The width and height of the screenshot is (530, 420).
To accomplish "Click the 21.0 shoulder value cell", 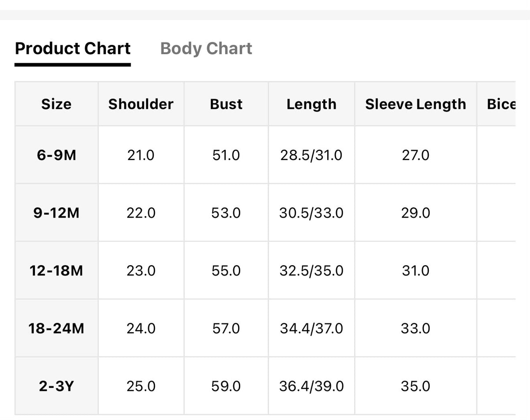I will 141,155.
